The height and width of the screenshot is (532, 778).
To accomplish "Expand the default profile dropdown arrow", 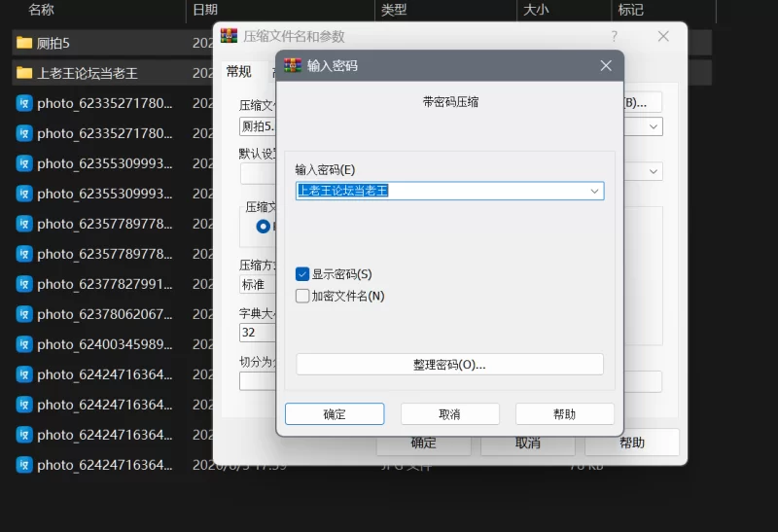I will coord(654,172).
